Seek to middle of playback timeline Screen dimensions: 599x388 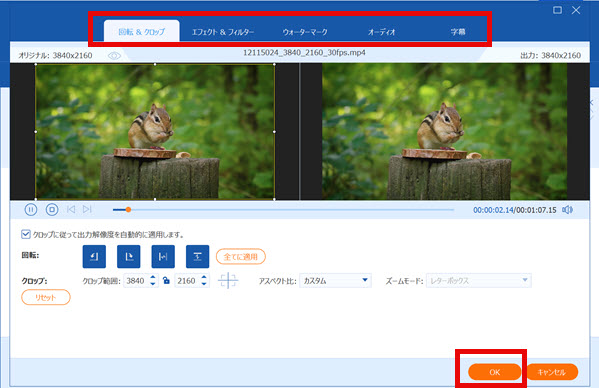click(x=283, y=210)
